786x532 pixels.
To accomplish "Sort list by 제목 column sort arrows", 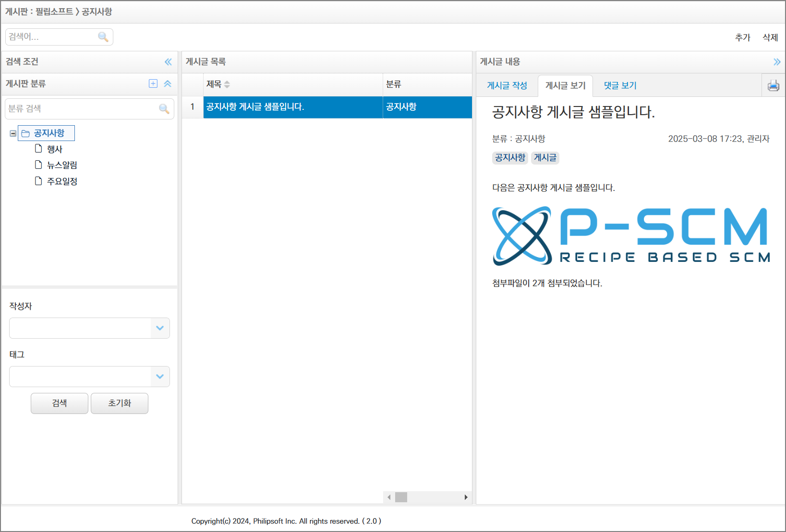I will pos(227,84).
